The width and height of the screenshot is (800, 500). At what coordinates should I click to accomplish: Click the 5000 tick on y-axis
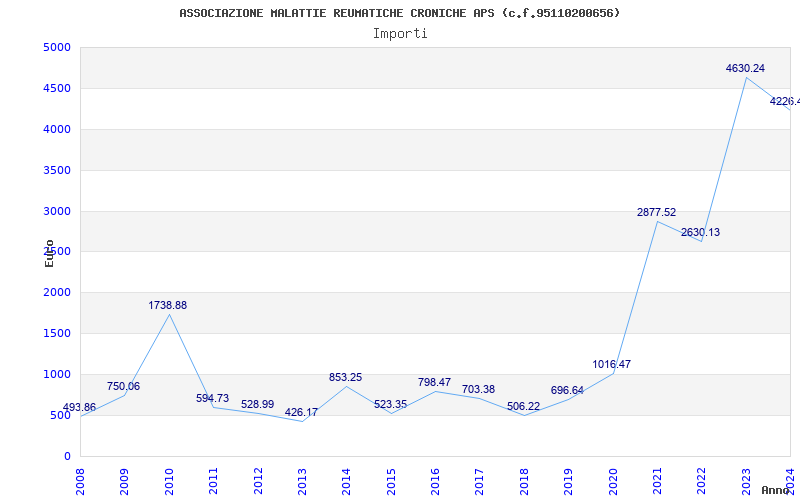56,47
